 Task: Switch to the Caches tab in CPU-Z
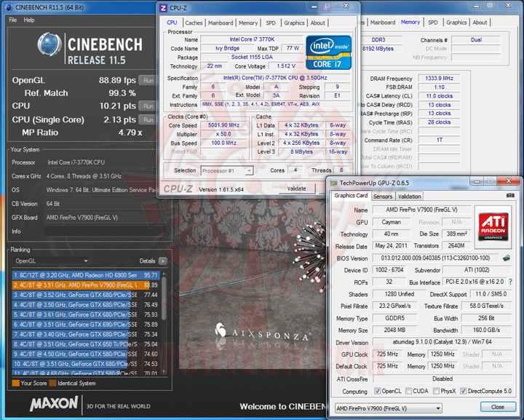[x=194, y=23]
